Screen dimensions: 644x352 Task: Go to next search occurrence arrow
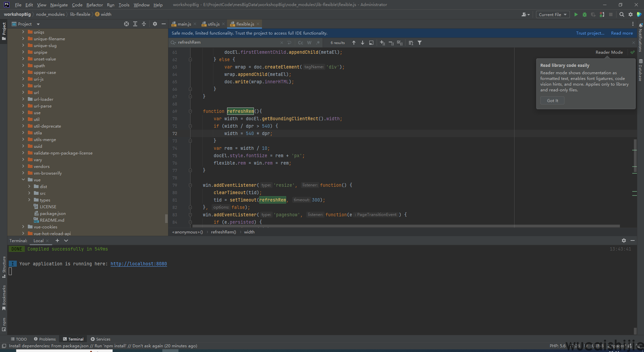pyautogui.click(x=363, y=43)
